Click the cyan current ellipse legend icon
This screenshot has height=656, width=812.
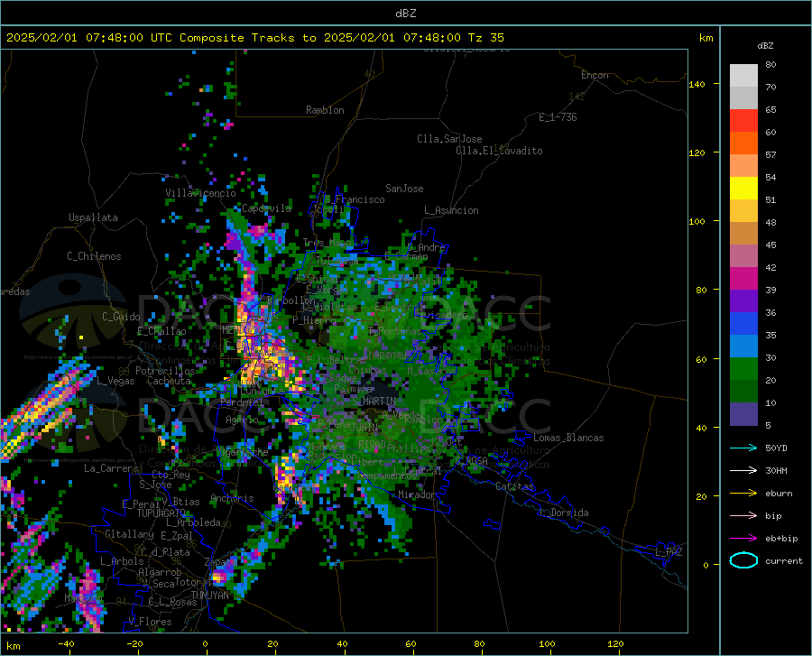[743, 560]
